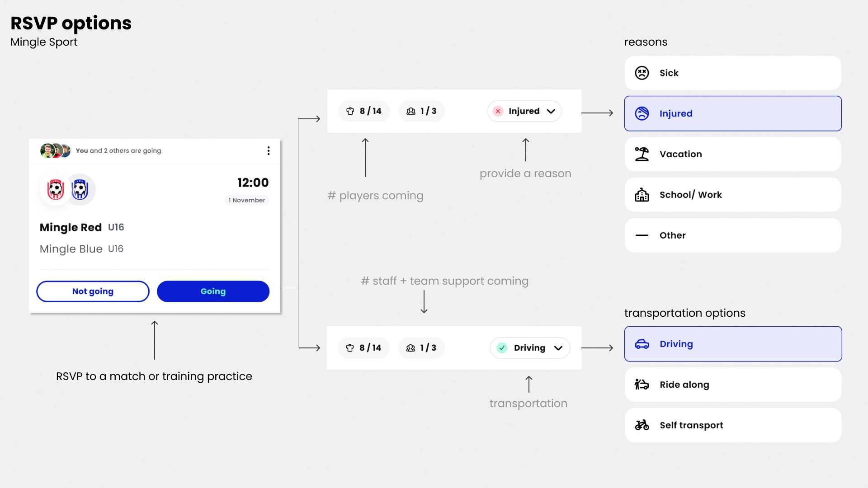Image resolution: width=868 pixels, height=488 pixels.
Task: Click the Mingle Red team name
Action: (x=71, y=227)
